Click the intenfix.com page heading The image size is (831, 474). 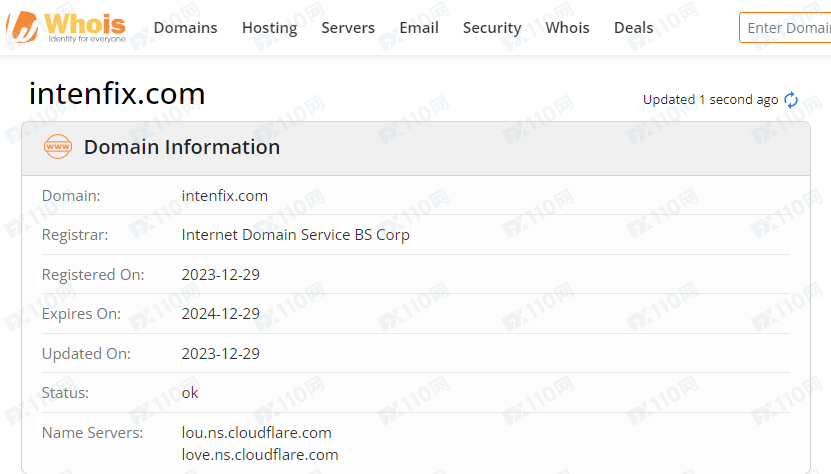(x=117, y=94)
